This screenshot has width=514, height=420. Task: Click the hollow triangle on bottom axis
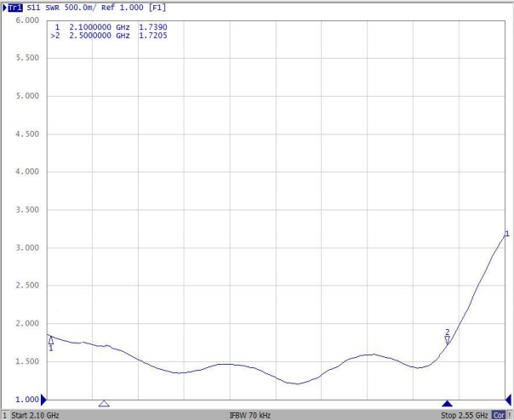(104, 404)
